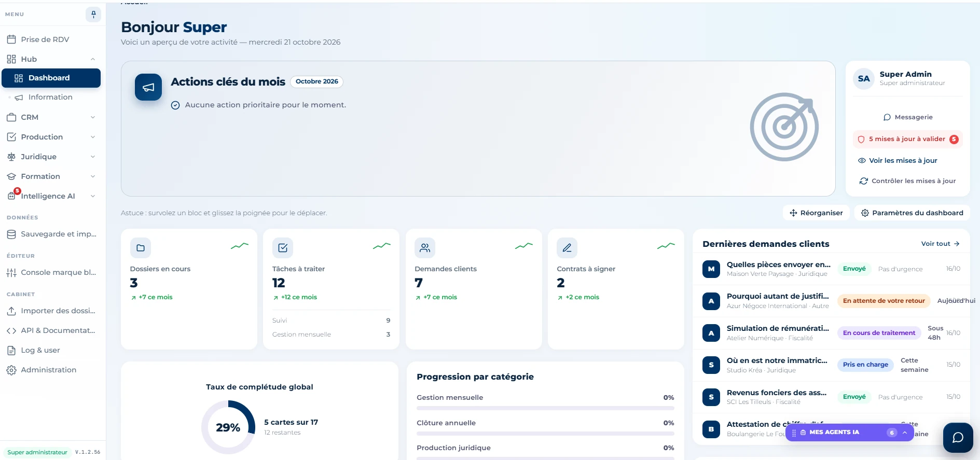Expand the CRM menu section

pyautogui.click(x=93, y=117)
